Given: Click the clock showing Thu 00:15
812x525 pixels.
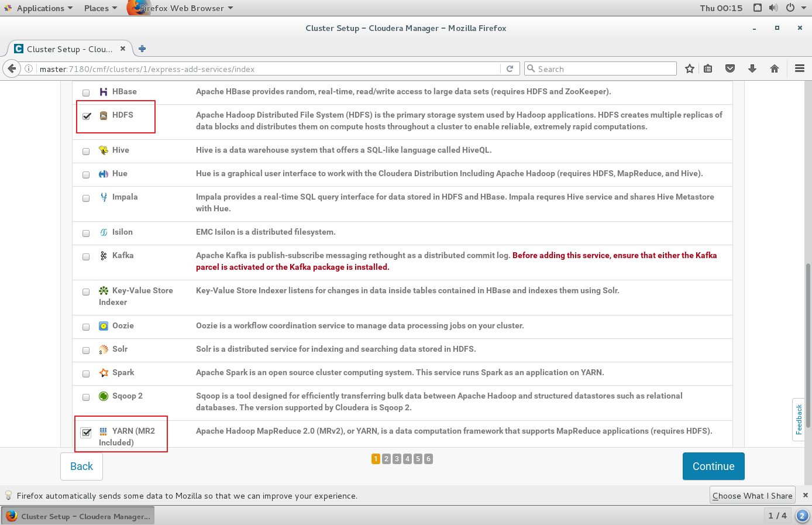Looking at the screenshot, I should pos(721,8).
